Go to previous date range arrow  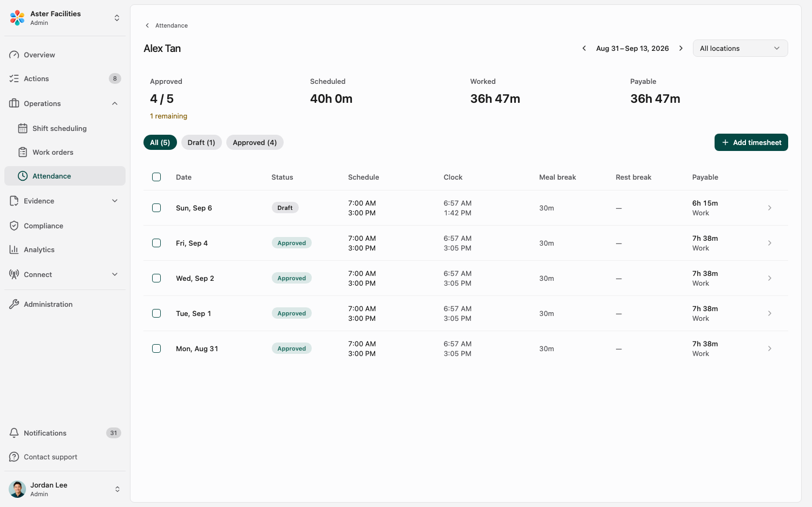(x=584, y=48)
